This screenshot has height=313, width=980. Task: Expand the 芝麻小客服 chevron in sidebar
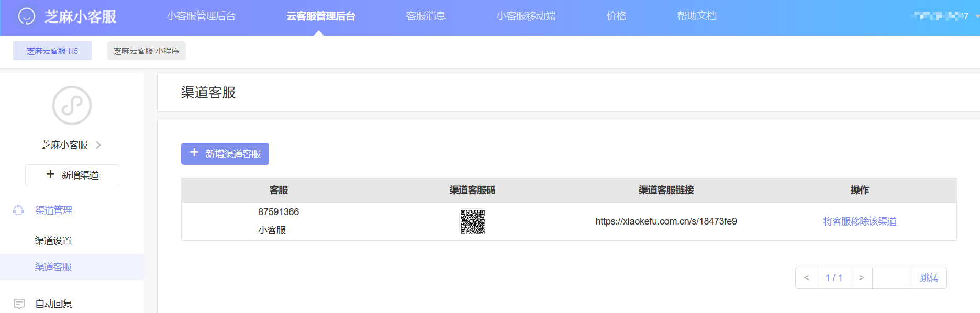(x=98, y=145)
